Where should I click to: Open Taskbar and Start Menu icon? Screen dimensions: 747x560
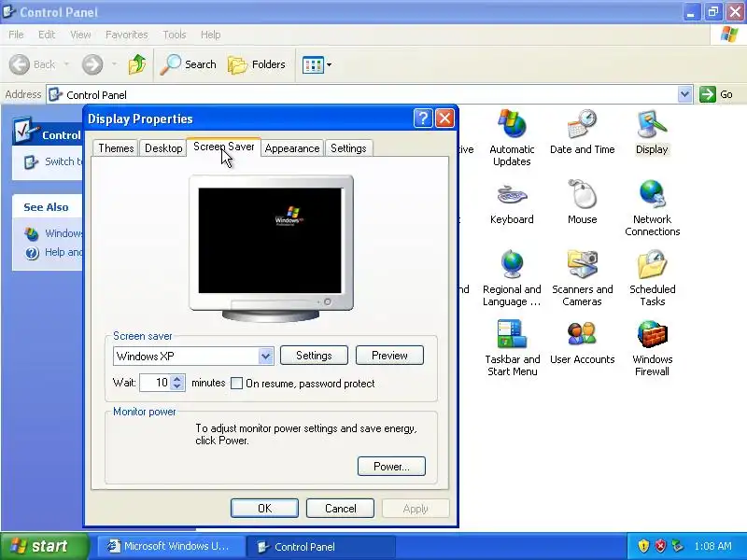click(x=512, y=348)
